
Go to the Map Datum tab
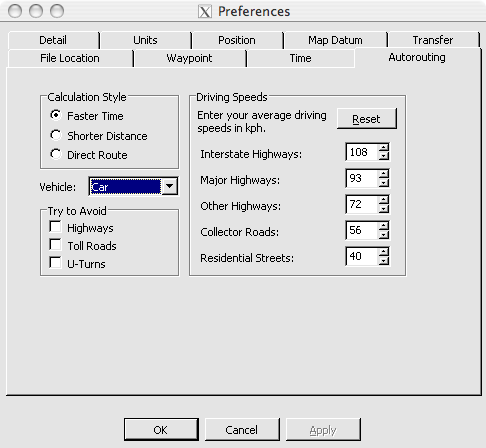click(335, 40)
